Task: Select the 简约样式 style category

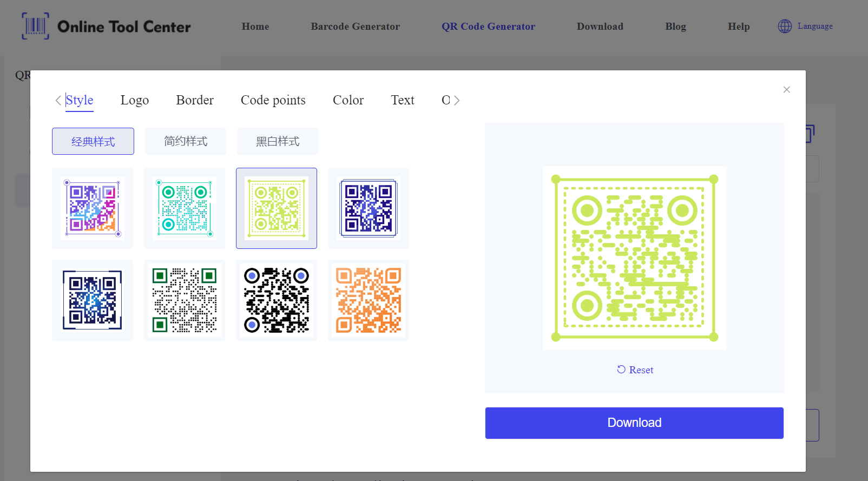Action: click(x=186, y=141)
